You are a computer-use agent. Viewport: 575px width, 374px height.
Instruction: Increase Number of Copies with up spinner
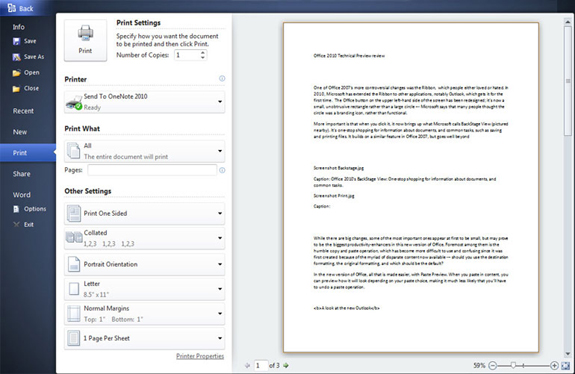pyautogui.click(x=203, y=52)
